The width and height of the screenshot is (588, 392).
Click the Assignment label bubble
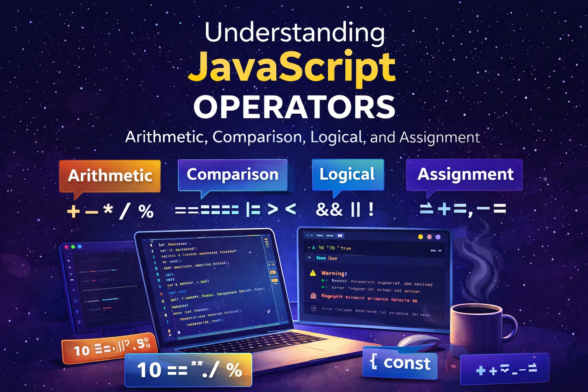click(x=464, y=174)
